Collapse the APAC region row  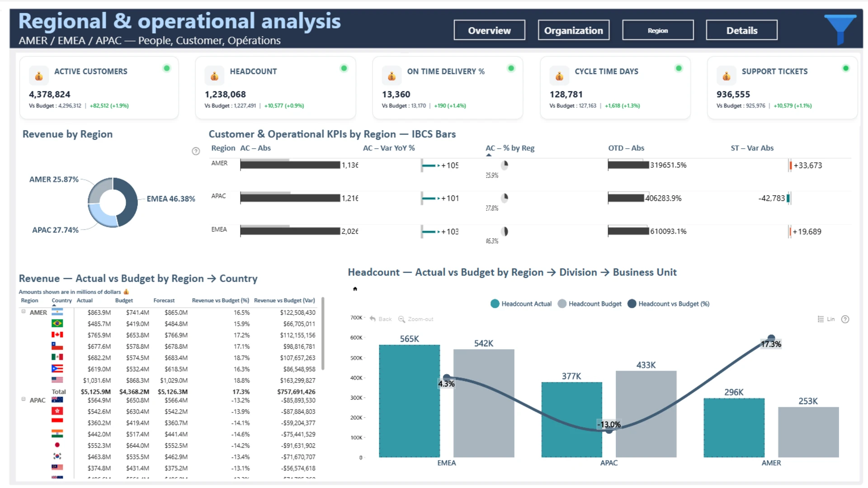[x=24, y=399]
